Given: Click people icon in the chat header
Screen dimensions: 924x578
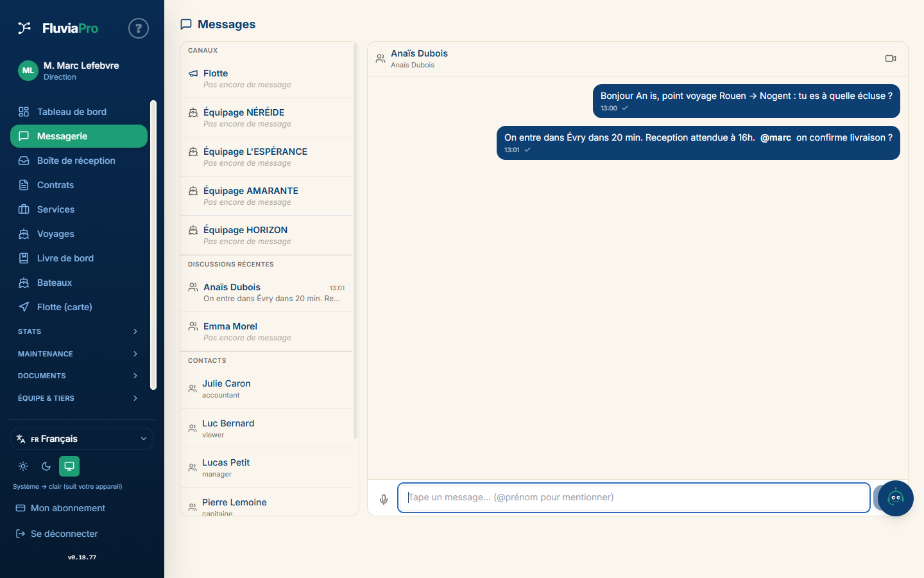Looking at the screenshot, I should tap(381, 58).
